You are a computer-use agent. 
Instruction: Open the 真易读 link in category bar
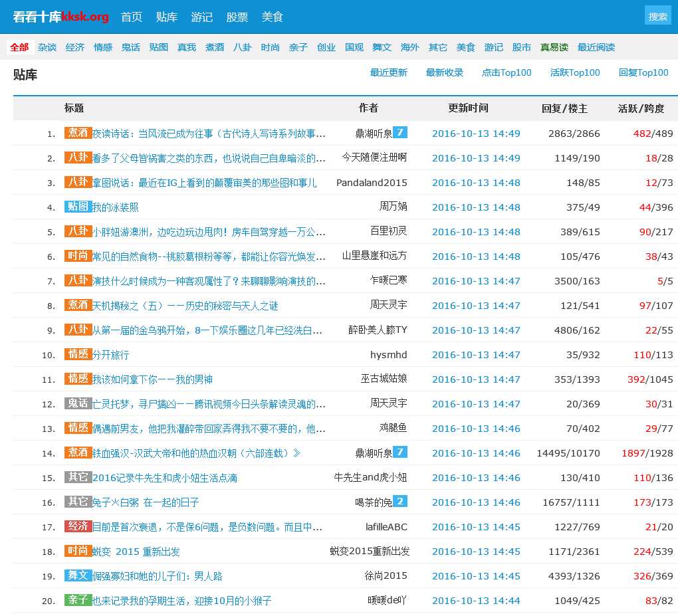pyautogui.click(x=554, y=47)
